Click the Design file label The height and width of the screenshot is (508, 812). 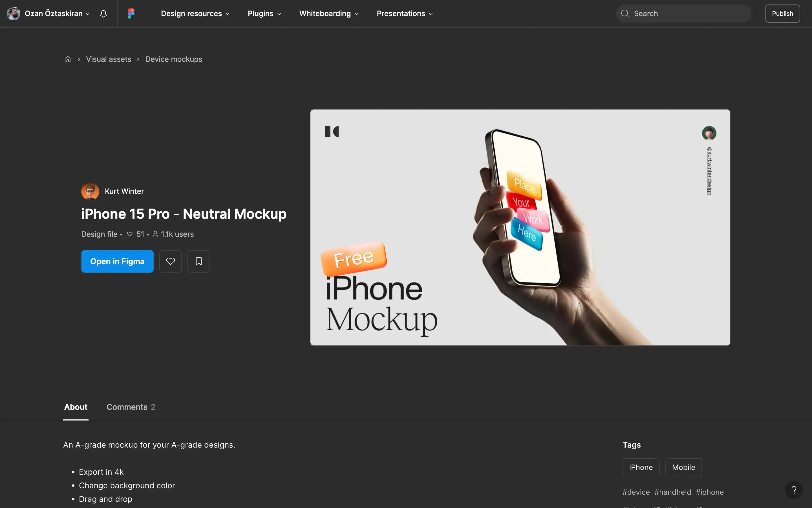[99, 234]
